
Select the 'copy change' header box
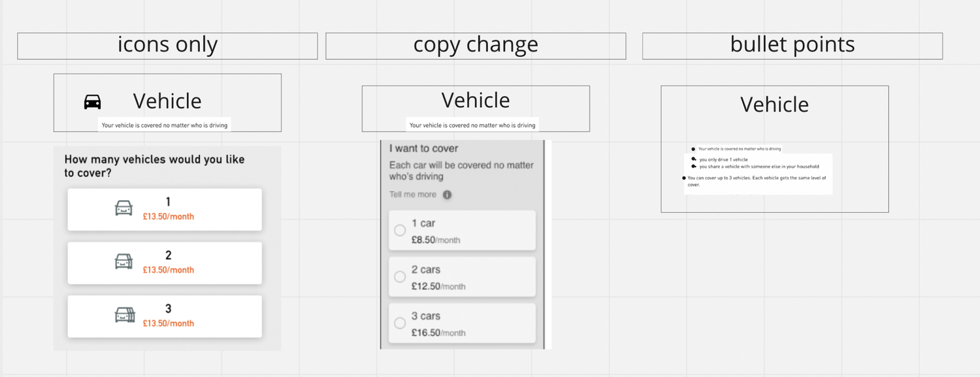point(476,46)
